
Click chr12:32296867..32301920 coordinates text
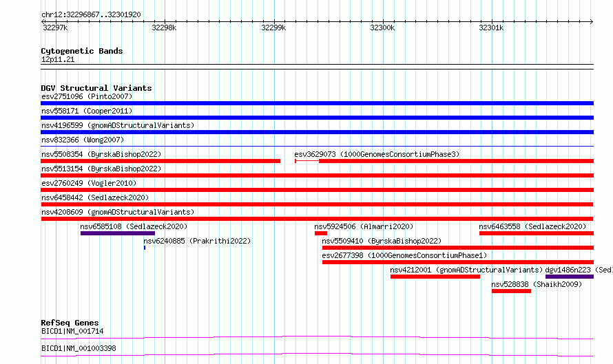[x=91, y=14]
